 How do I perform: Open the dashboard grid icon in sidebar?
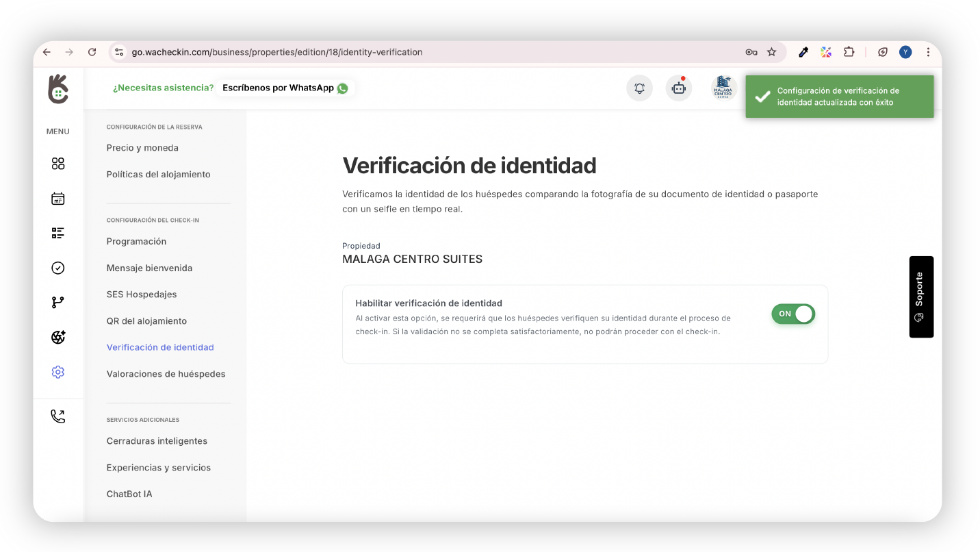[58, 164]
